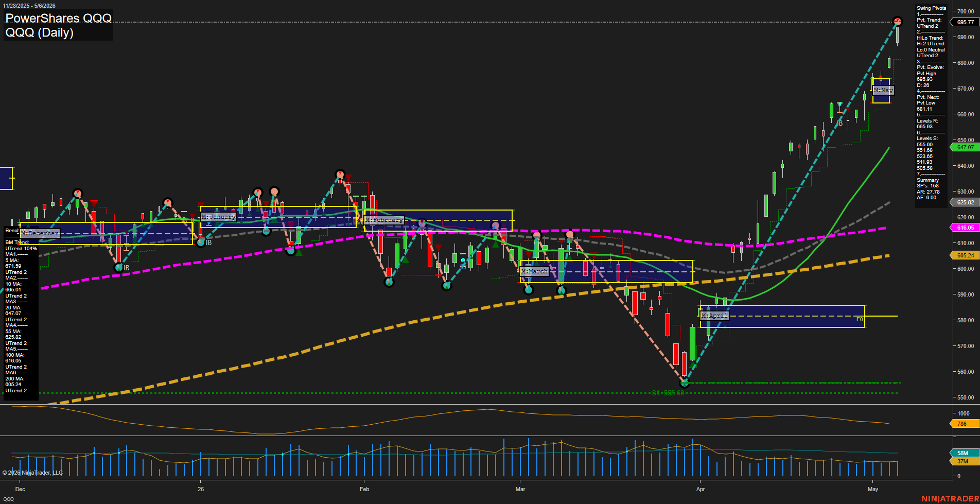Click the '555.60' support level value
This screenshot has width=980, height=504.
pyautogui.click(x=924, y=145)
